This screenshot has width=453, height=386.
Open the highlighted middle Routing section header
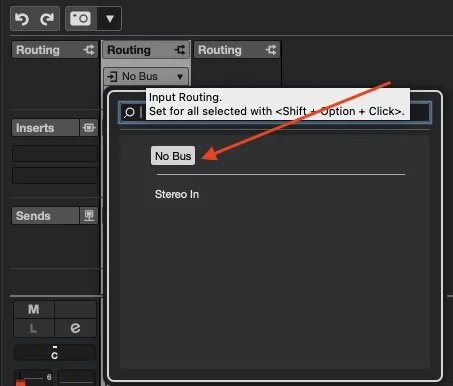(x=146, y=50)
